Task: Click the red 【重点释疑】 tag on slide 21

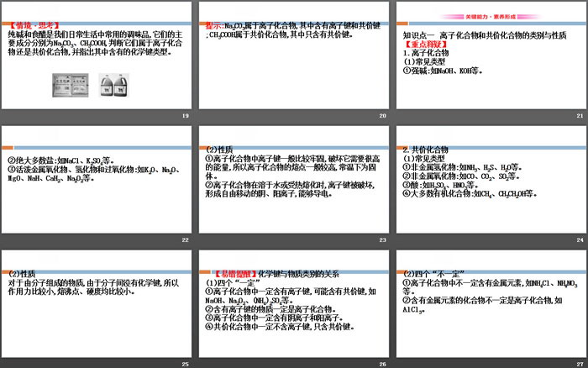Action: pyautogui.click(x=427, y=45)
